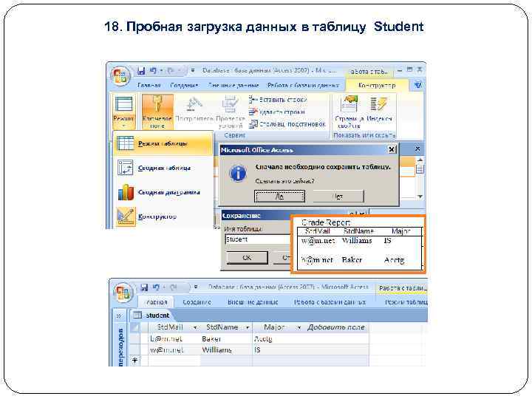Open the Office button in upper Access window
Screen dimensions: 532x399
click(x=120, y=76)
